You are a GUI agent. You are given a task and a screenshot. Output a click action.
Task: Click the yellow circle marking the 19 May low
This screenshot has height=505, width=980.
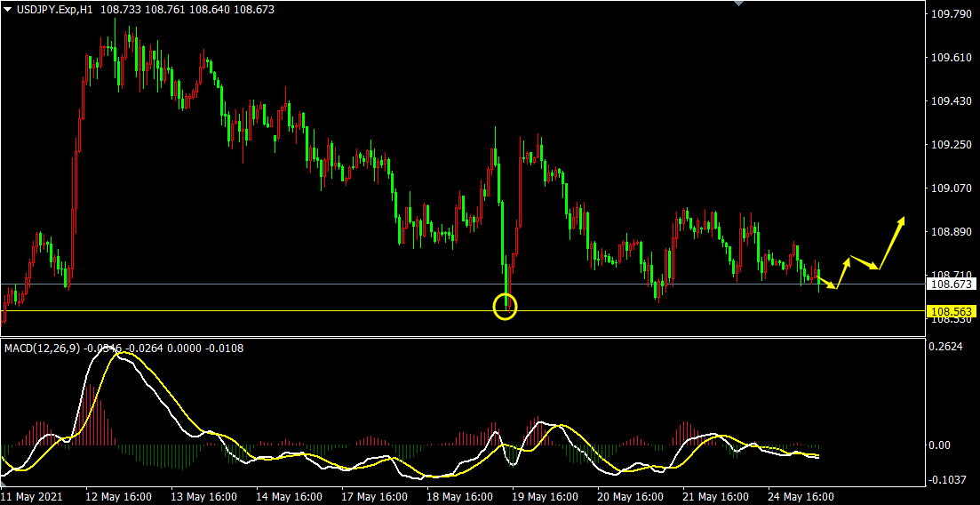505,308
